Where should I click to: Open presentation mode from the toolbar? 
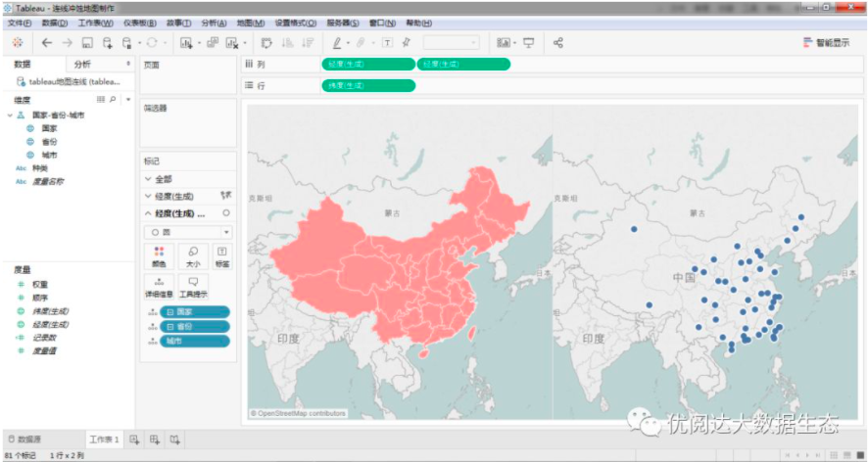(x=529, y=43)
